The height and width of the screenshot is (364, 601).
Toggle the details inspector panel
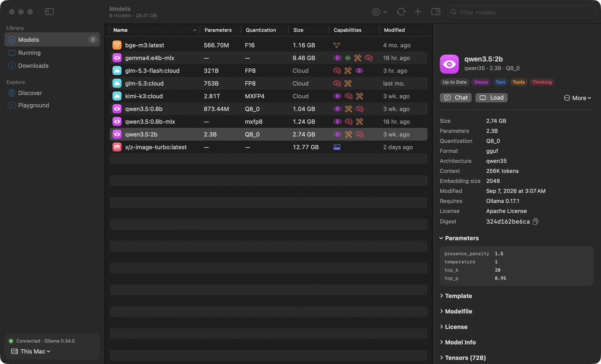436,12
